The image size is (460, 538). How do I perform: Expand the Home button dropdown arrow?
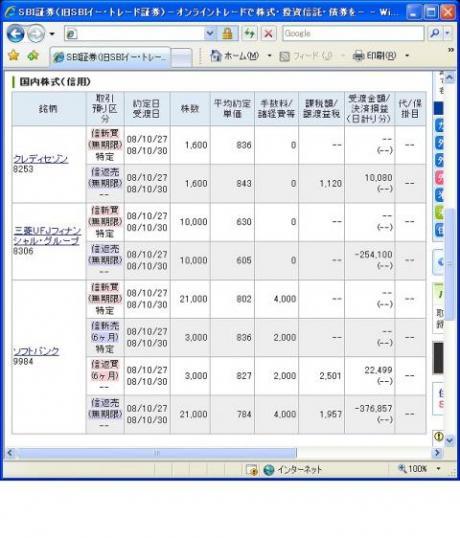coord(270,56)
